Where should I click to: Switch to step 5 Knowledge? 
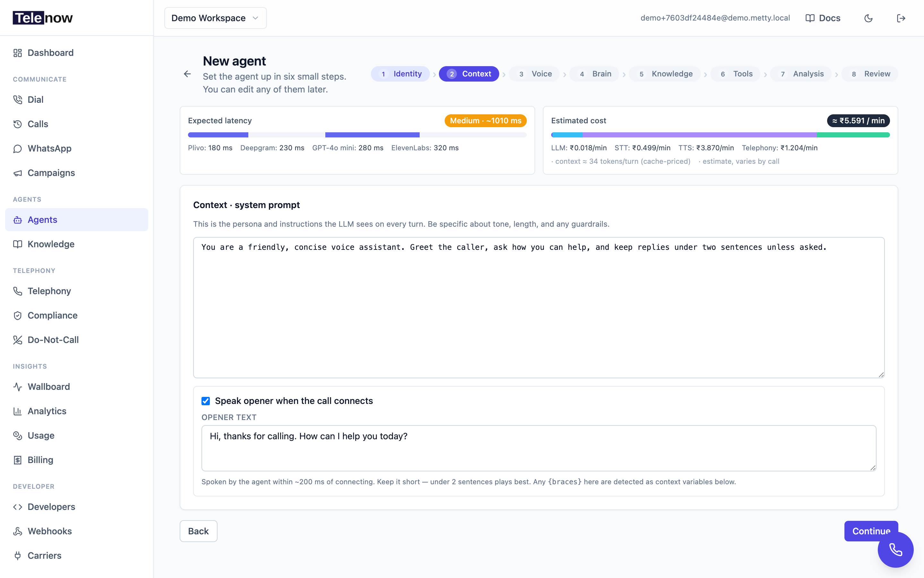[x=665, y=74]
